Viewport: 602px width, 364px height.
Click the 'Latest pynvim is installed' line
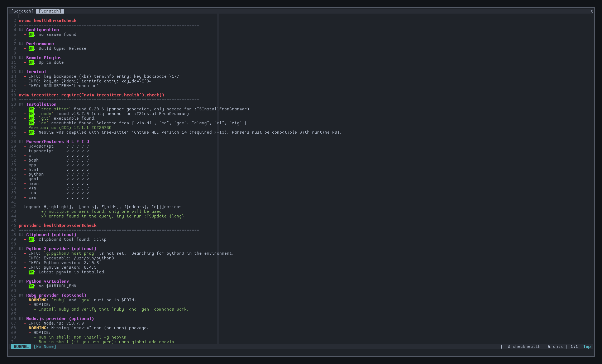click(x=65, y=272)
